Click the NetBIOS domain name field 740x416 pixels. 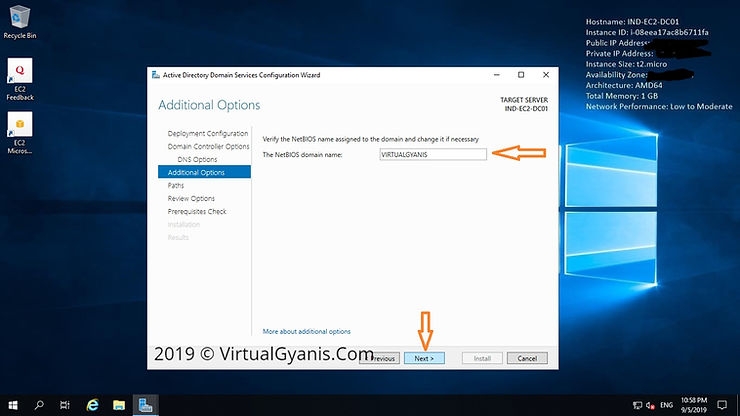[433, 154]
